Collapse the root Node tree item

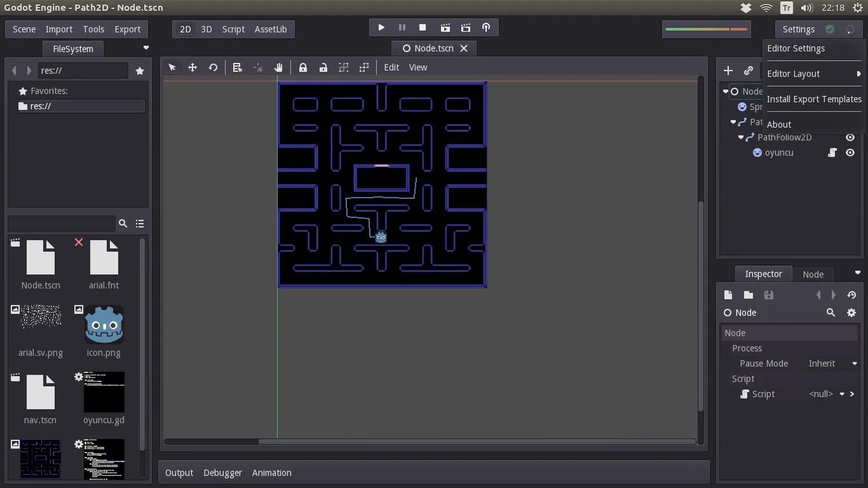click(x=725, y=91)
